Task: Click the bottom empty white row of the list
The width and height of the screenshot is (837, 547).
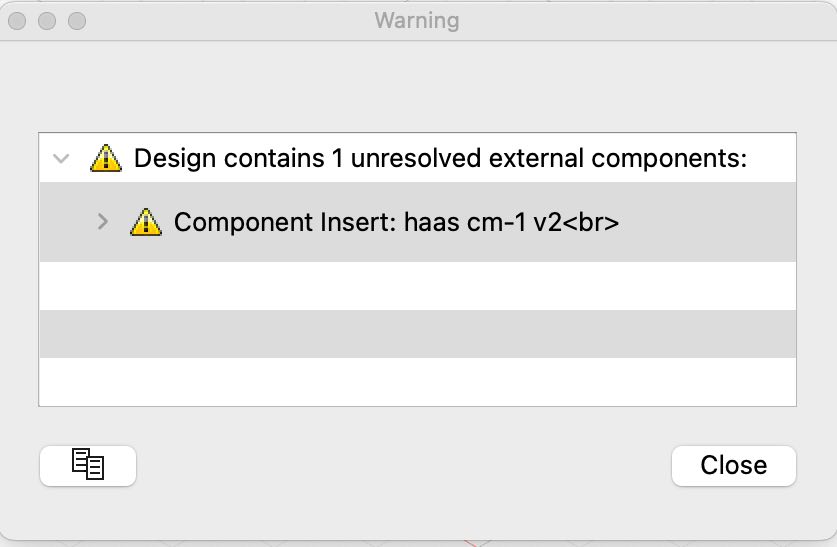Action: (417, 381)
